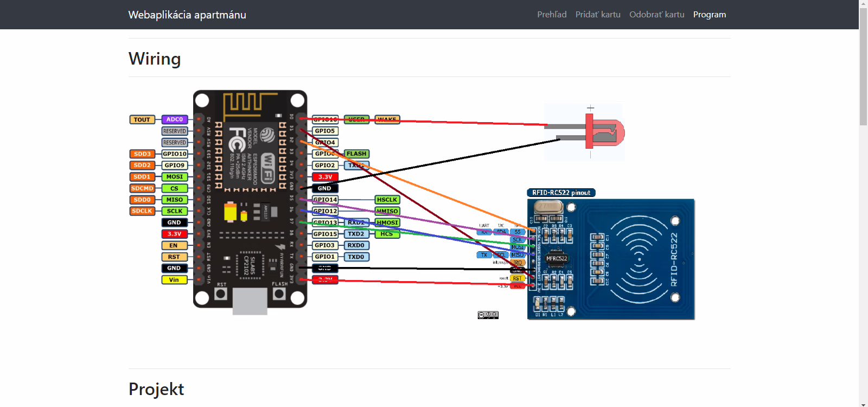
Task: Click the USB port on the NodeMCU board
Action: (250, 301)
